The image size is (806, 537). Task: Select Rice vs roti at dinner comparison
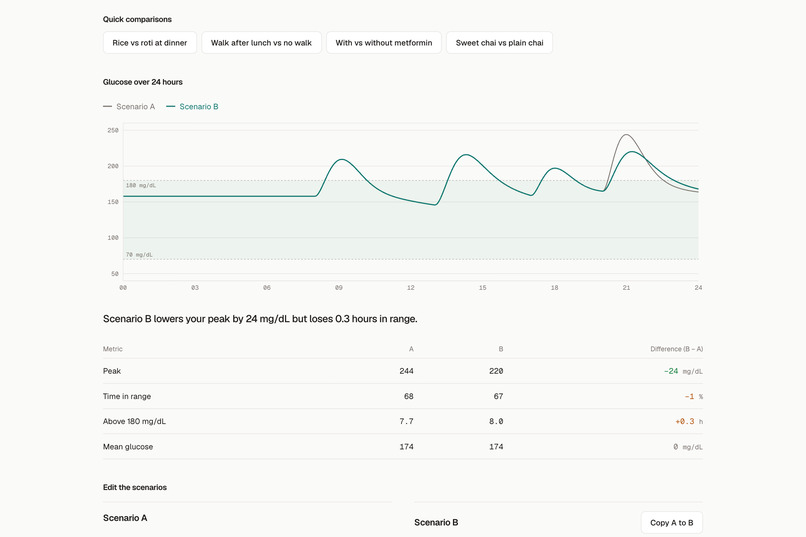(x=150, y=43)
